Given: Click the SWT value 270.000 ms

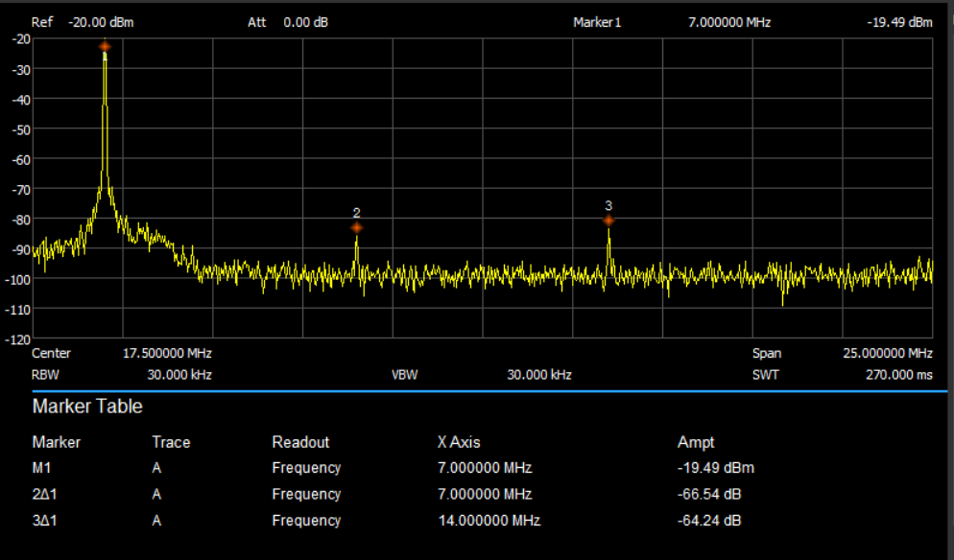Looking at the screenshot, I should (x=899, y=375).
